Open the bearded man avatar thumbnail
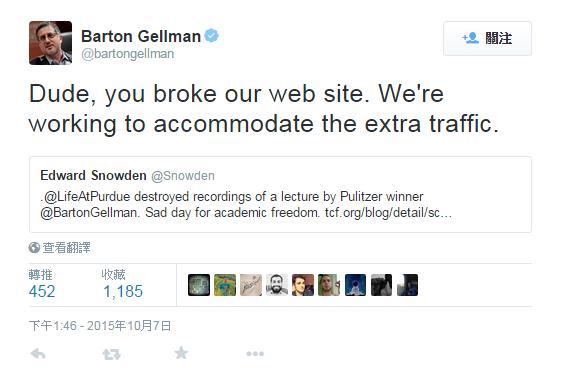This screenshot has height=388, width=562. pyautogui.click(x=277, y=285)
